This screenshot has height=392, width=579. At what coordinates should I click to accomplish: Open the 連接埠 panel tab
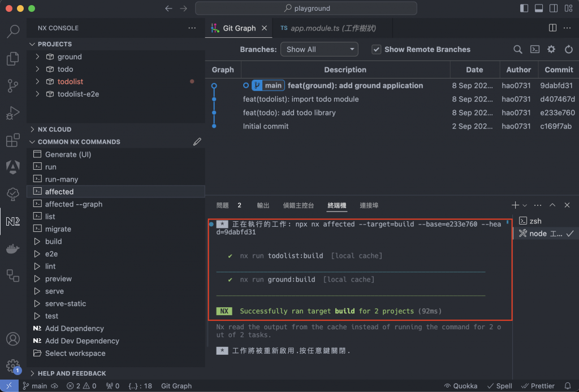click(x=369, y=205)
